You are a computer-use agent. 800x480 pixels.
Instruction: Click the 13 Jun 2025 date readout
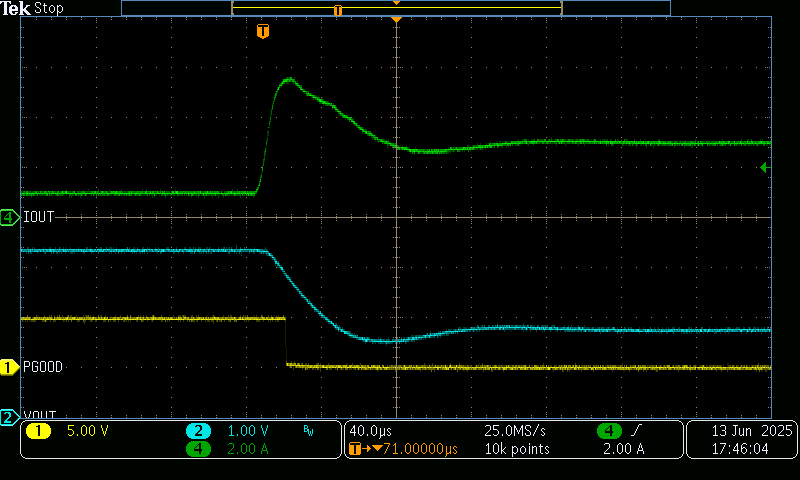[x=752, y=431]
